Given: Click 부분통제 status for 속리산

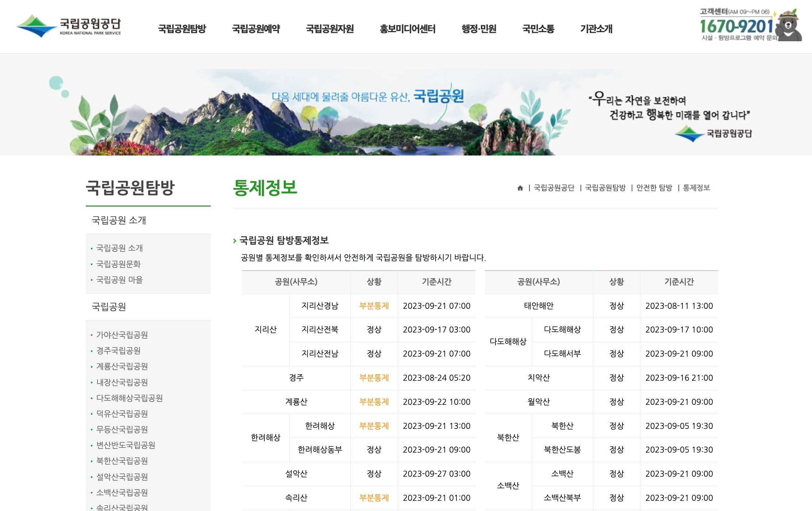Looking at the screenshot, I should pyautogui.click(x=374, y=498).
